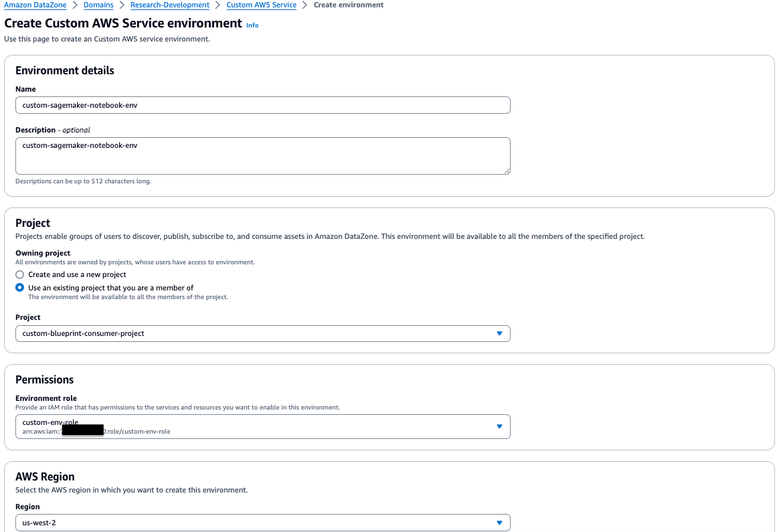Viewport: 779px width, 532px height.
Task: Click the 'Environment role' label
Action: pos(46,398)
